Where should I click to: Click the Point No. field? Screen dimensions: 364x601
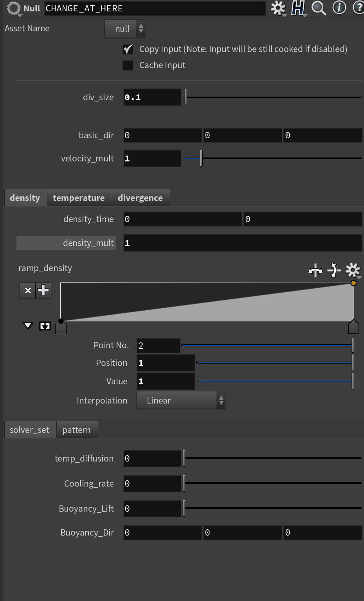click(159, 346)
